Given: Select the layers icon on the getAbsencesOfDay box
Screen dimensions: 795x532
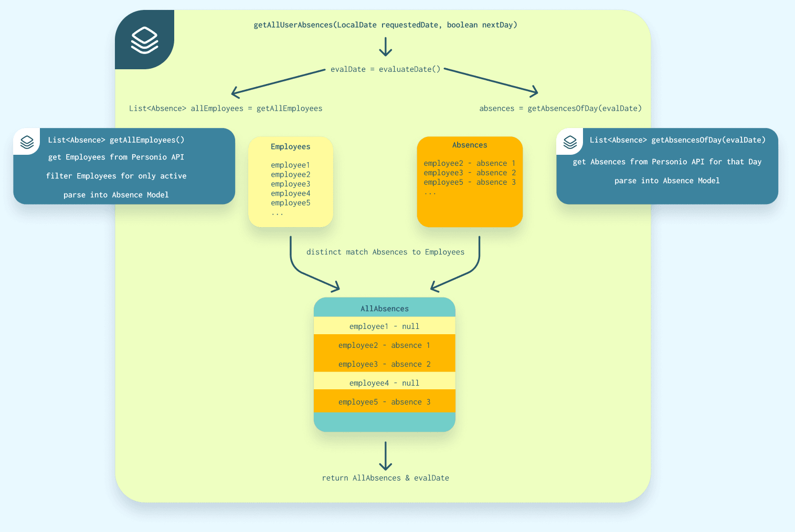Looking at the screenshot, I should 569,142.
